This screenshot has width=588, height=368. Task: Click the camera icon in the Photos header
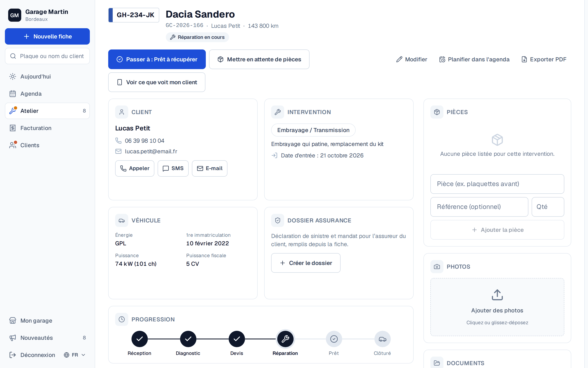(x=437, y=267)
